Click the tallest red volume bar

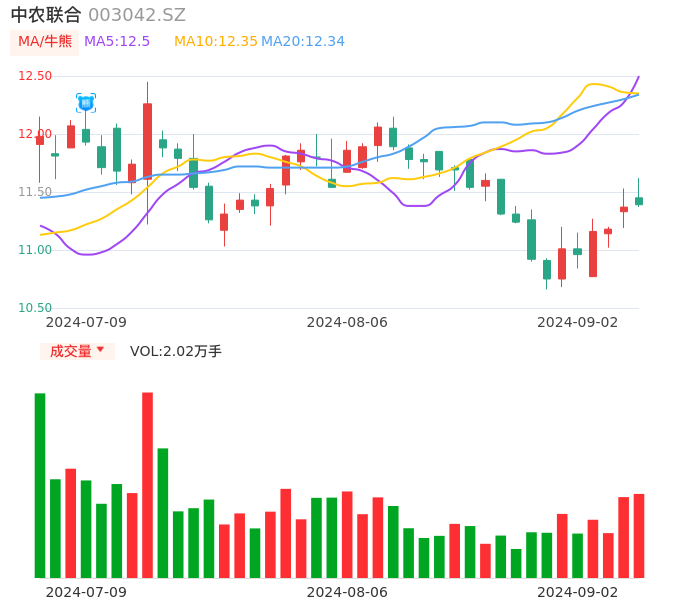tap(147, 485)
